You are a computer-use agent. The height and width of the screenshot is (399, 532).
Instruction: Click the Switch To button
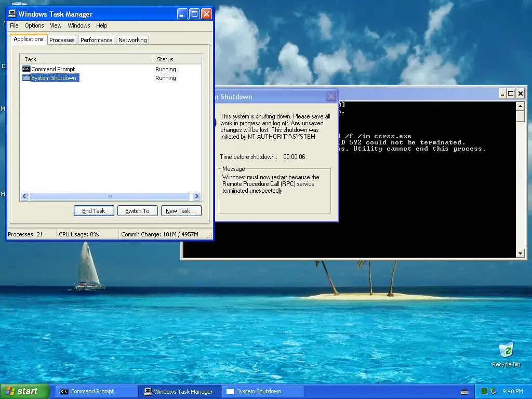coord(137,211)
